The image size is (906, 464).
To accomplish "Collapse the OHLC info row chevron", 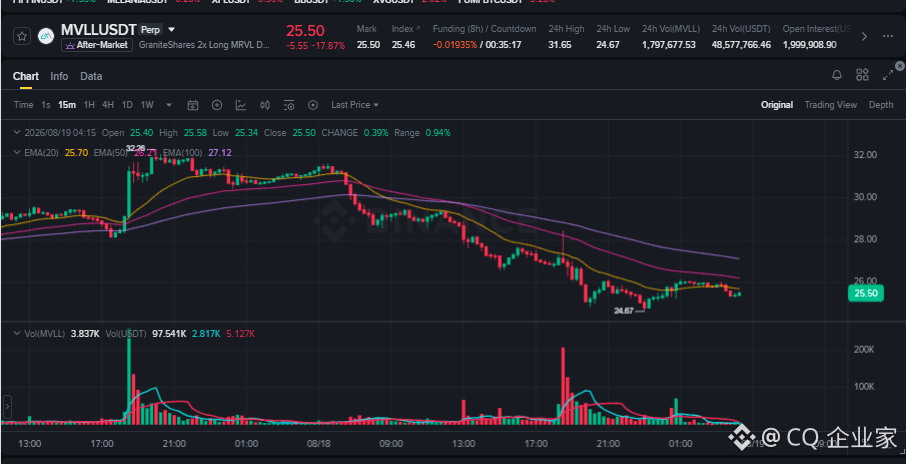I will [x=17, y=133].
